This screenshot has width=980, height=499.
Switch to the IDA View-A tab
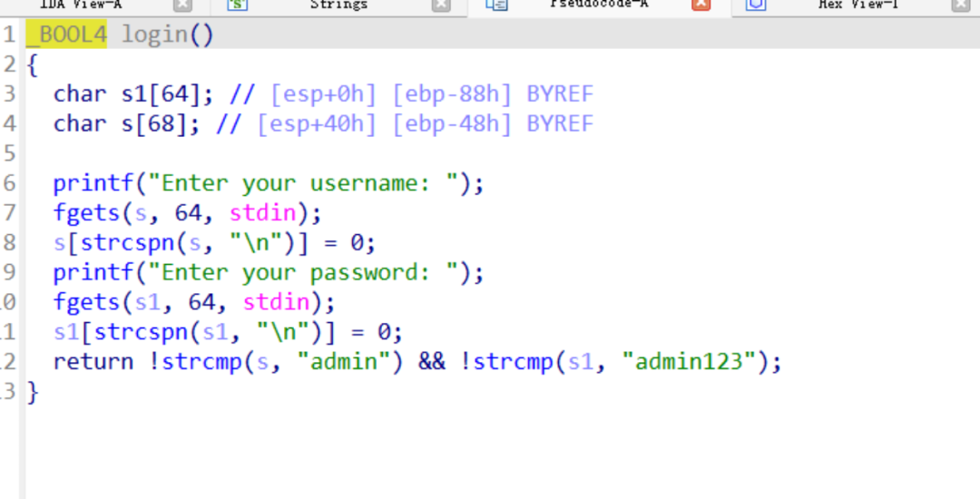[81, 5]
